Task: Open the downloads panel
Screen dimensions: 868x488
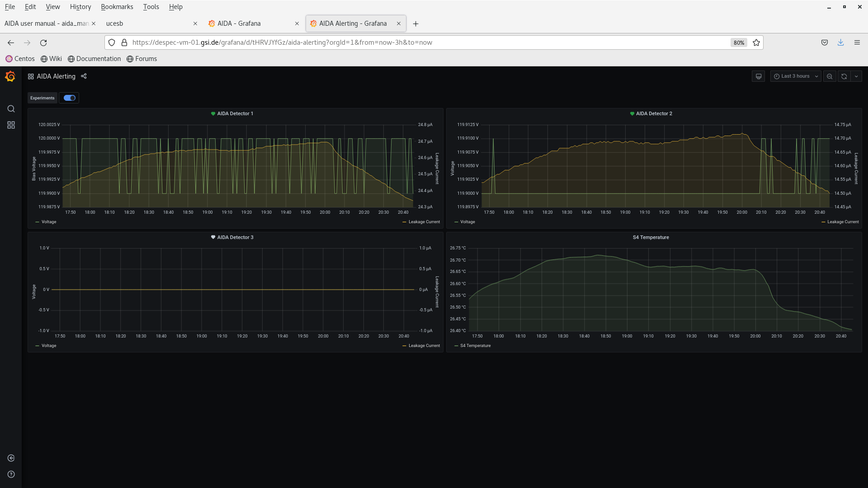Action: point(841,42)
